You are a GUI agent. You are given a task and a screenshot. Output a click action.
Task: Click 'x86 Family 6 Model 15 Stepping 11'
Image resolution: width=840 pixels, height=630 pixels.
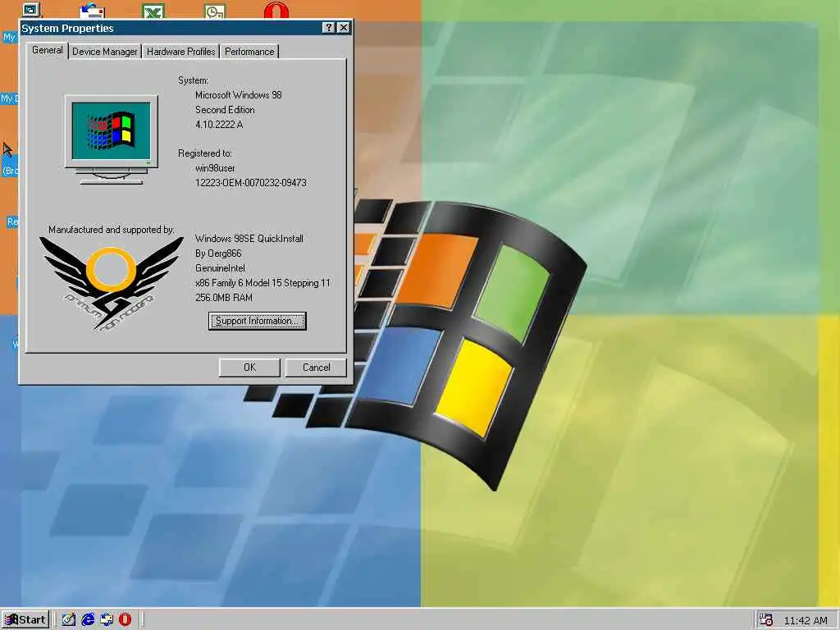(262, 283)
